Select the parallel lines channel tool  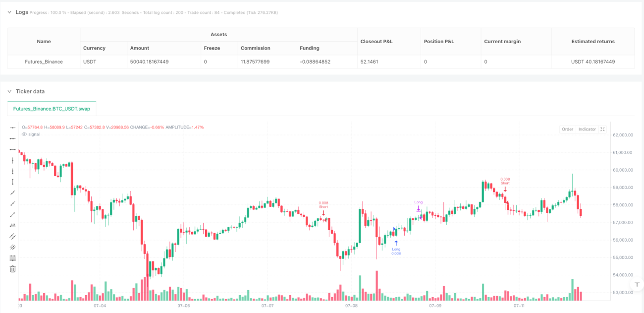pyautogui.click(x=13, y=236)
